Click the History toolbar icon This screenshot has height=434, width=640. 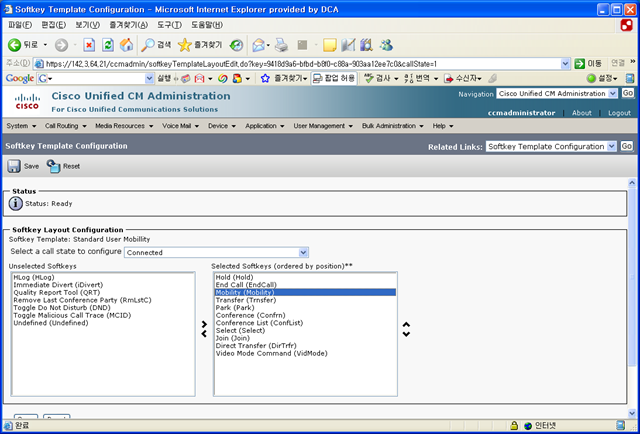[236, 45]
